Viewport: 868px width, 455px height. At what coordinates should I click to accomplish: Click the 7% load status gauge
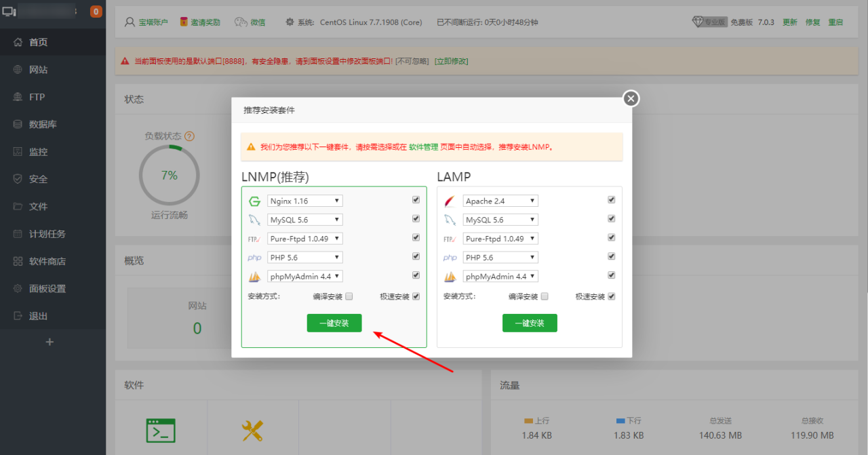(x=170, y=175)
